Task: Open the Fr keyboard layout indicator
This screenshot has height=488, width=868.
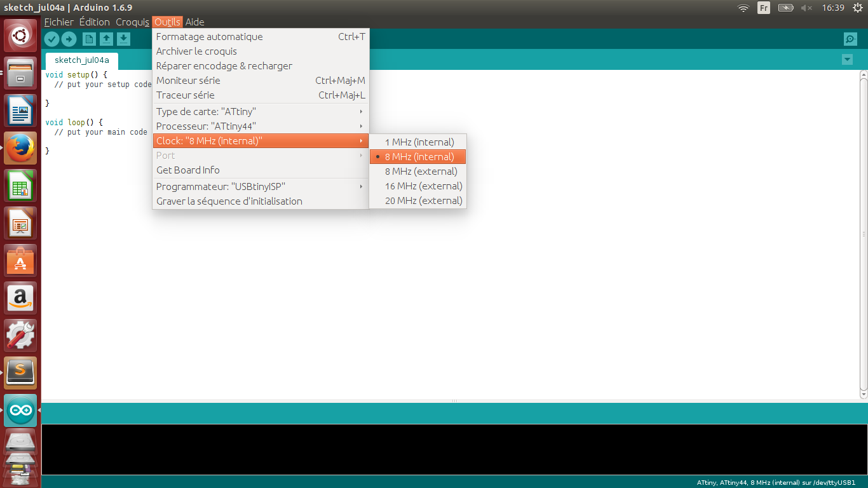Action: coord(764,8)
